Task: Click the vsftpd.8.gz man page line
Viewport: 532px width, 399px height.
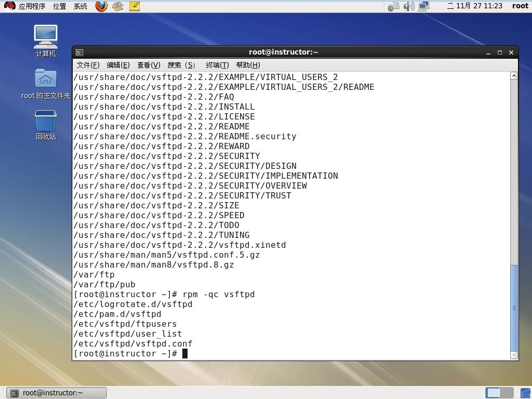Action: (x=154, y=264)
